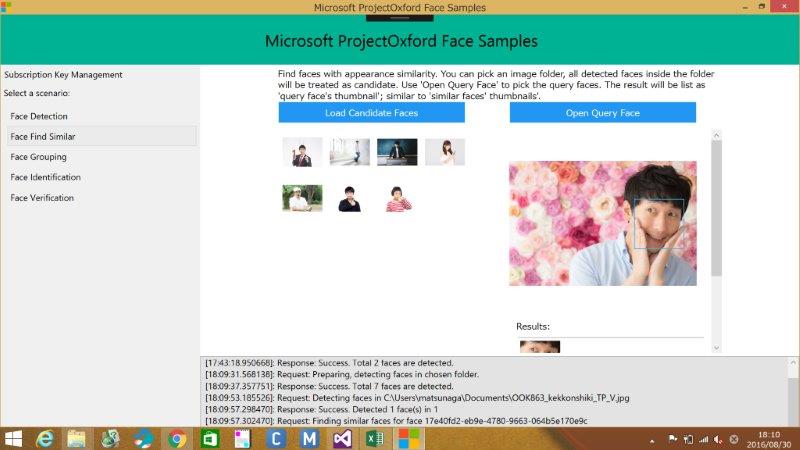Screen dimensions: 800x450
Task: Select the Face Samples app taskbar icon
Action: tap(409, 439)
